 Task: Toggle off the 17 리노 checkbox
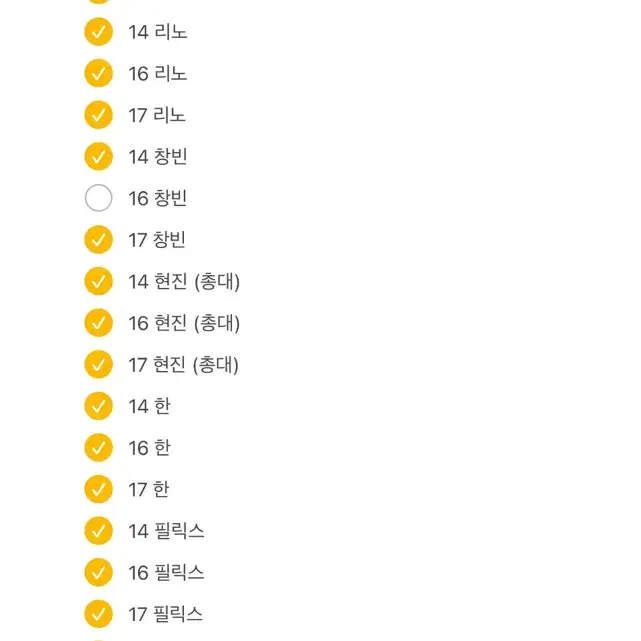pos(98,115)
